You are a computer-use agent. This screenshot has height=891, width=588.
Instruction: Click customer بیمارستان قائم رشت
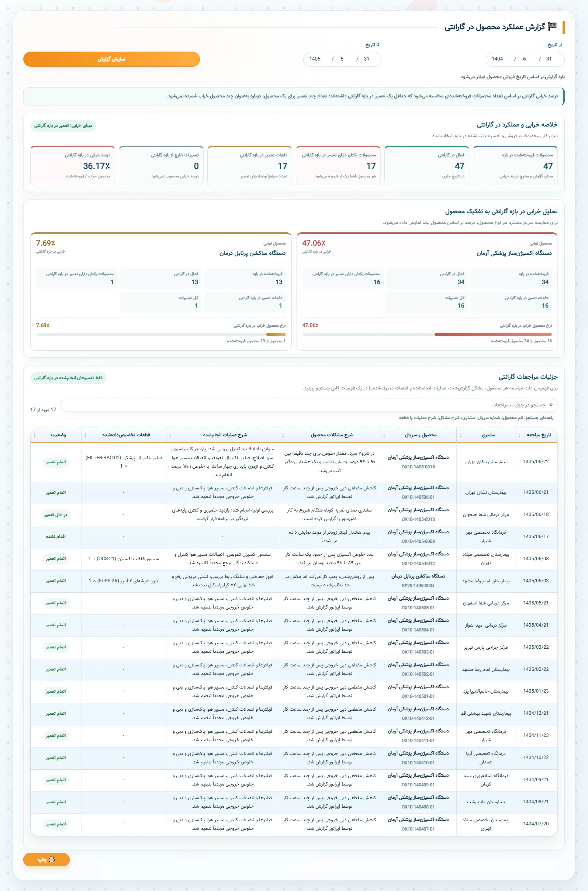click(x=486, y=802)
